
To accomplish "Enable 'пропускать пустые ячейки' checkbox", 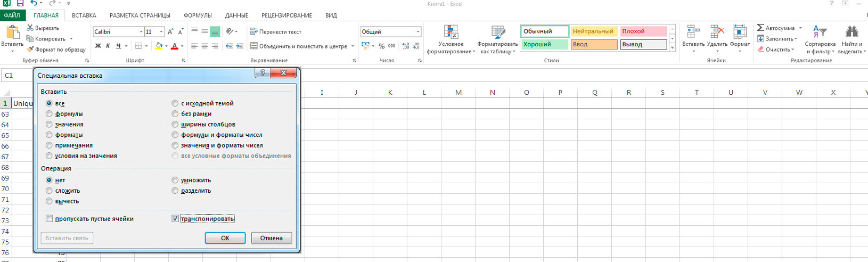I will 50,219.
